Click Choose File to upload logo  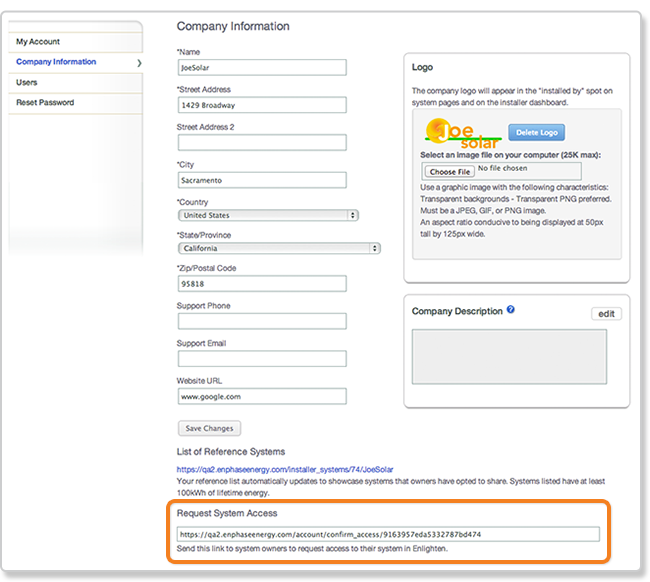450,172
